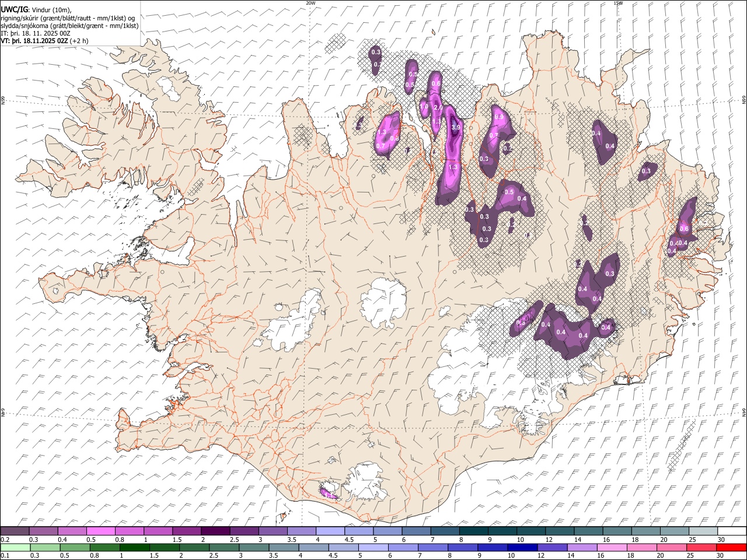Click the title line 'UWC/IG: Vindur (10m),'
This screenshot has width=747, height=560.
(x=37, y=9)
